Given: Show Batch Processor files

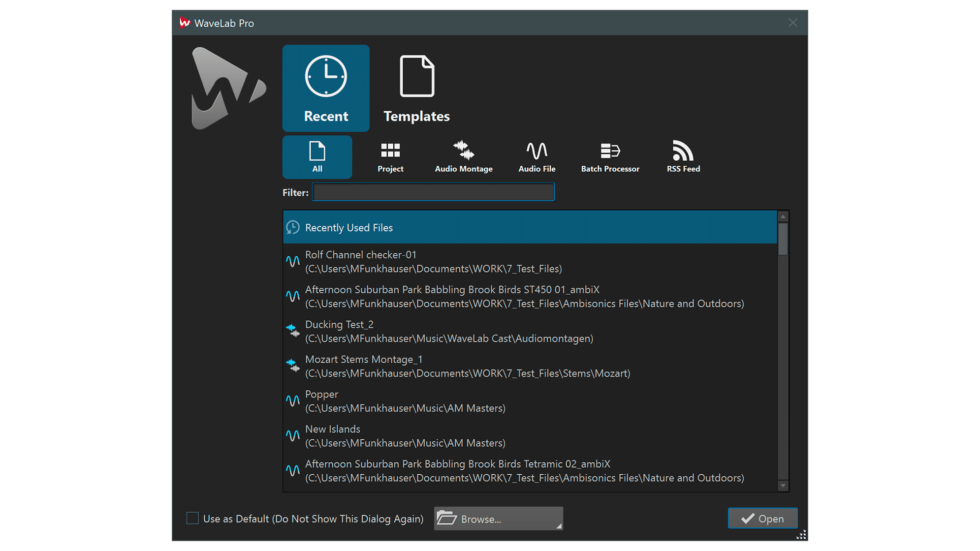Looking at the screenshot, I should (x=610, y=157).
